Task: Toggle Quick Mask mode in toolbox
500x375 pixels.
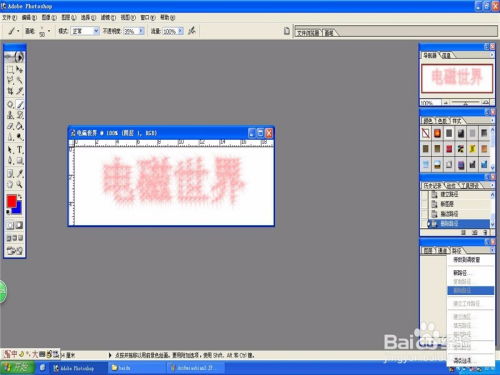Action: [x=19, y=225]
